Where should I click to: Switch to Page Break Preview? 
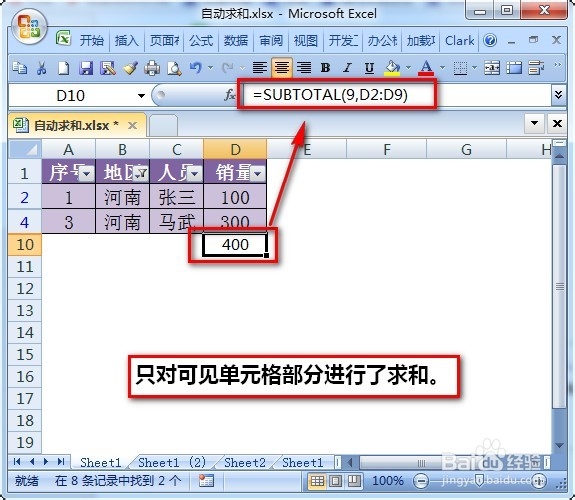(x=354, y=481)
